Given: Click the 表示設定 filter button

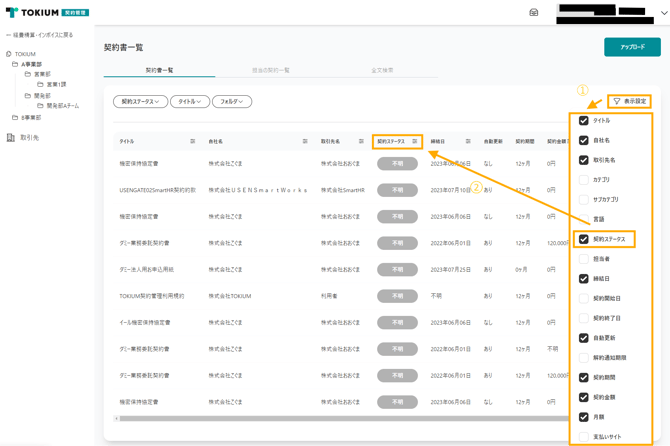Looking at the screenshot, I should point(630,102).
